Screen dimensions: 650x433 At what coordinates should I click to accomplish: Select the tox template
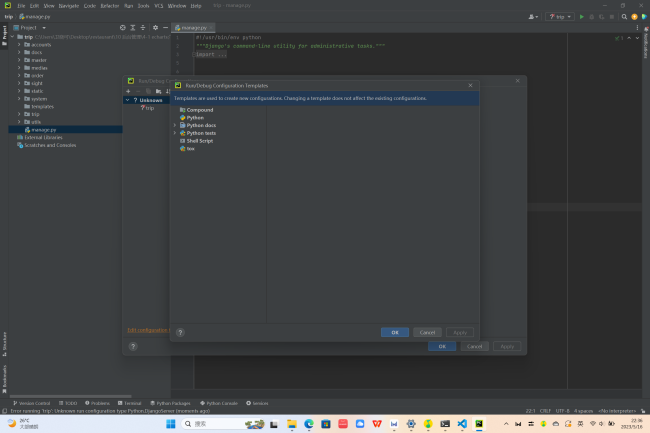pos(187,149)
